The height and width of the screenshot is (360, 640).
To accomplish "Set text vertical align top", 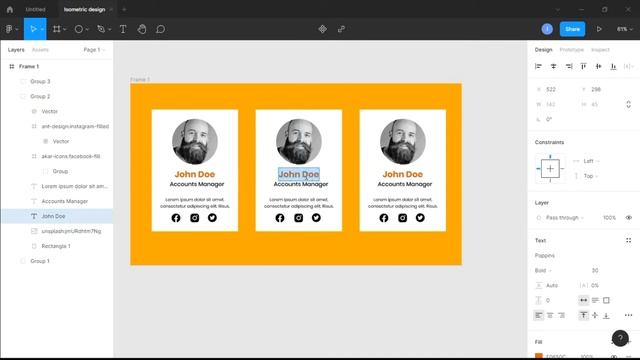I will (x=584, y=315).
